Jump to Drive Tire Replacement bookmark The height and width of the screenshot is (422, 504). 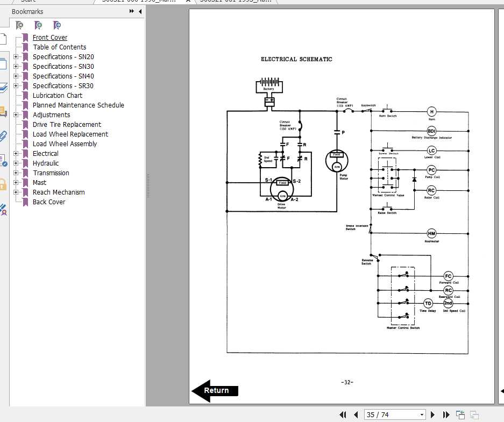click(x=67, y=125)
